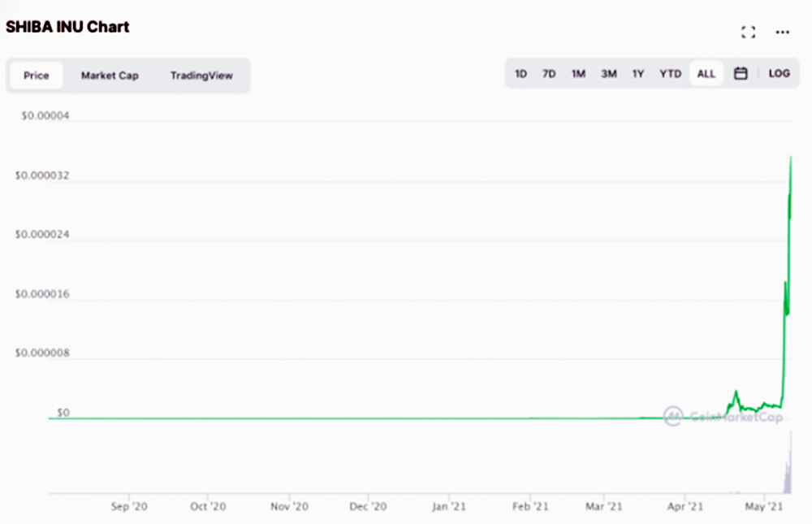Click the Mar '21 date label
This screenshot has height=524, width=812.
pyautogui.click(x=604, y=506)
